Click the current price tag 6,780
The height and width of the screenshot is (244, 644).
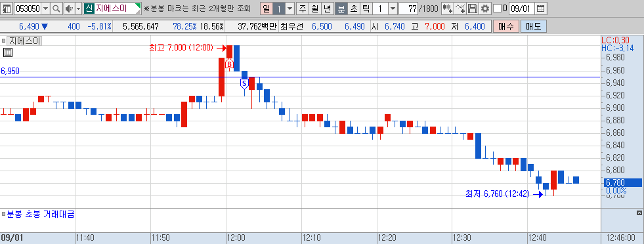click(622, 182)
